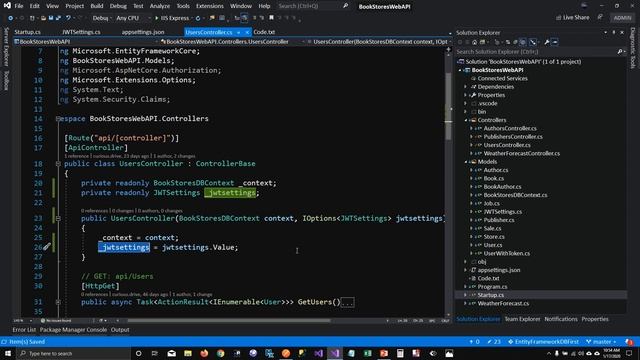Click the Properties wrench icon in Solution Explorer

(x=547, y=42)
